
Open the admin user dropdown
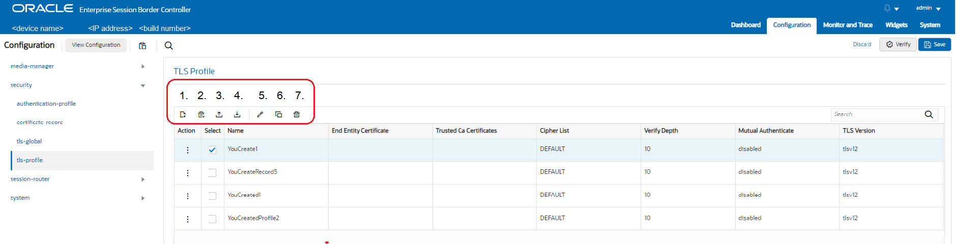click(928, 8)
